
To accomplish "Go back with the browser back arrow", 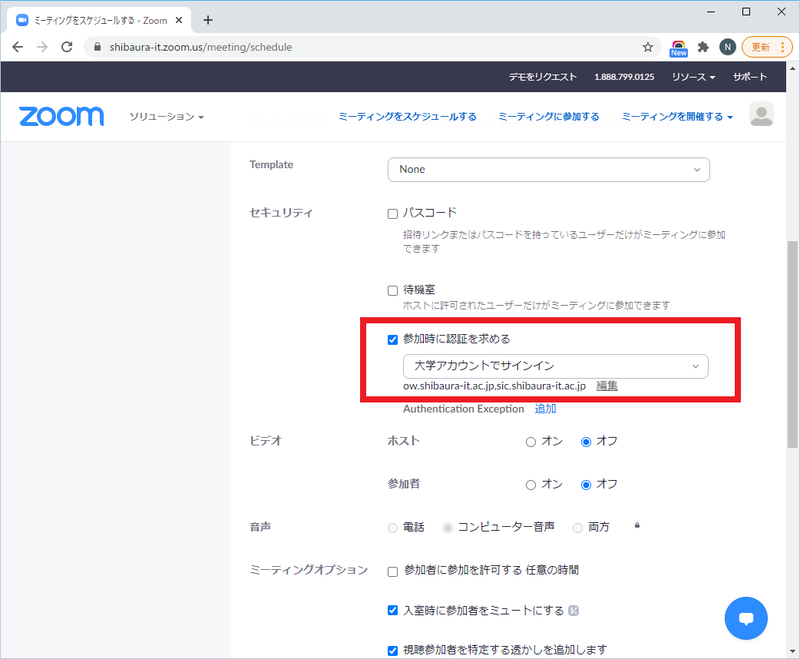I will 18,47.
